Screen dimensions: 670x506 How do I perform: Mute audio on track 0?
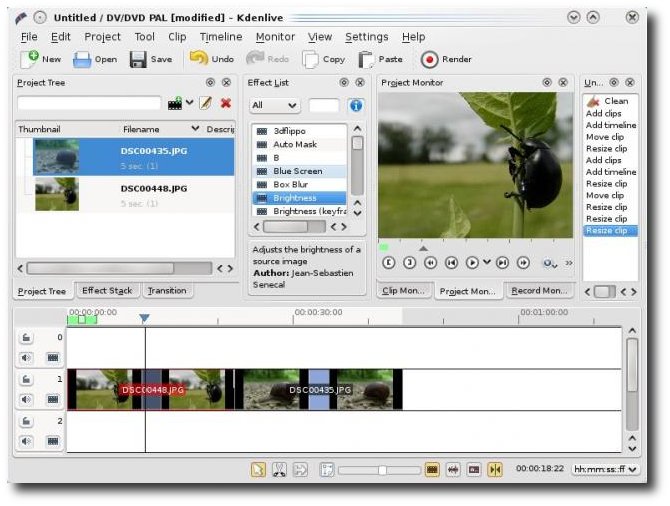click(x=26, y=357)
